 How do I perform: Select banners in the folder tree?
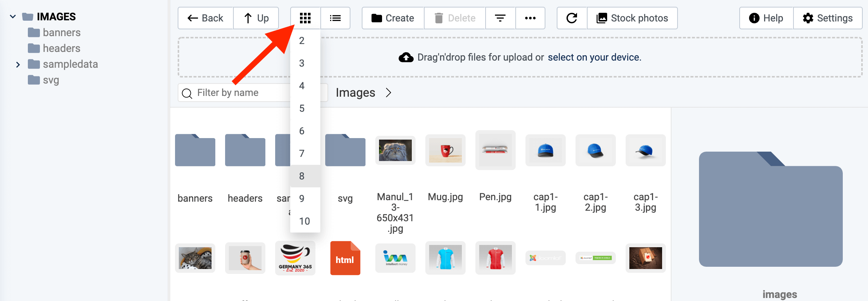click(54, 32)
